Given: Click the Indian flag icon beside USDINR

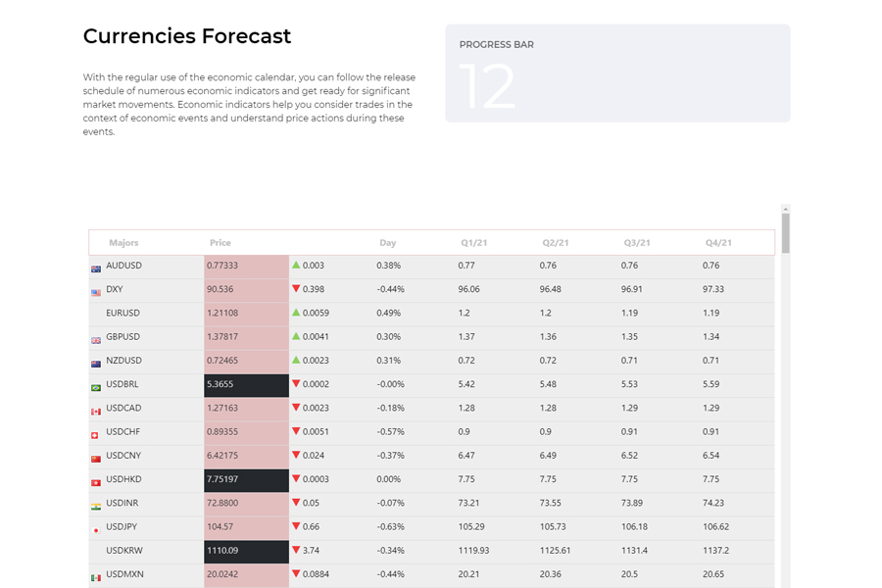Looking at the screenshot, I should (x=96, y=506).
